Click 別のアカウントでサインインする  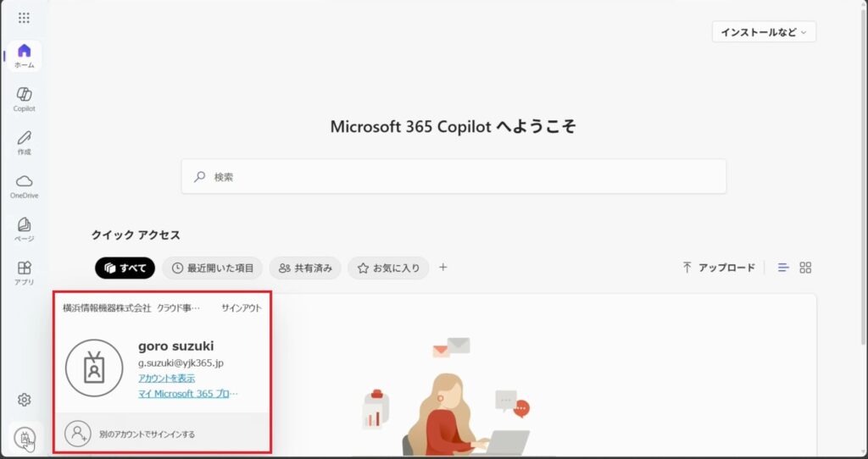coord(147,434)
